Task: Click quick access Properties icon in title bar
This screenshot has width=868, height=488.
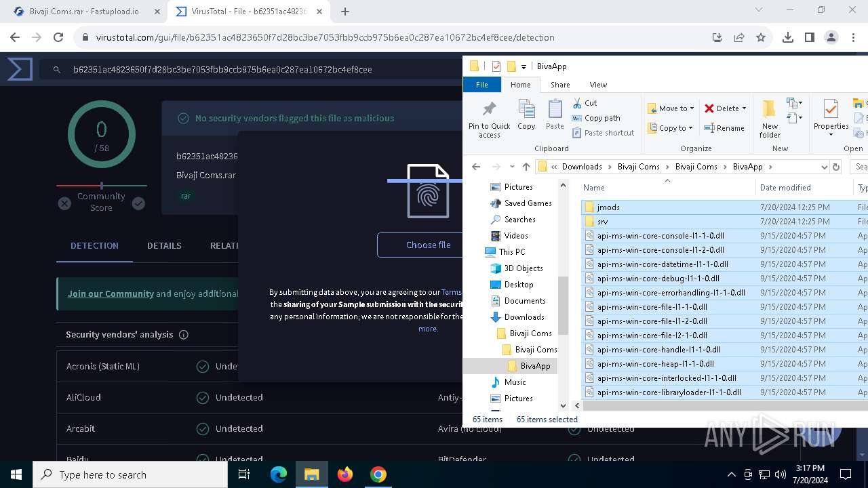Action: coord(496,66)
